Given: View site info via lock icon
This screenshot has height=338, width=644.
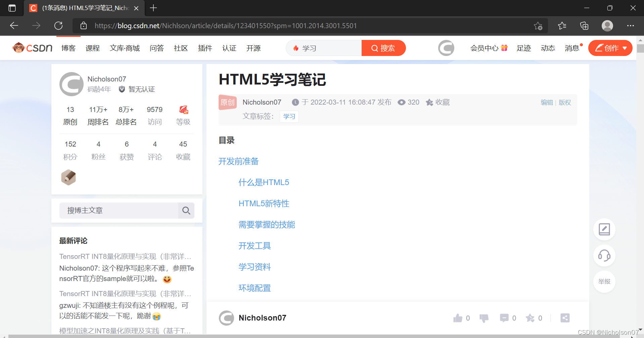Looking at the screenshot, I should coord(84,25).
